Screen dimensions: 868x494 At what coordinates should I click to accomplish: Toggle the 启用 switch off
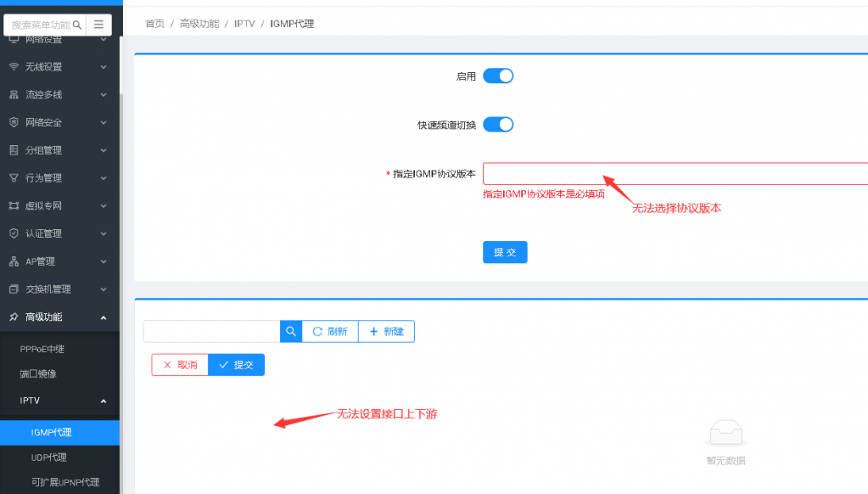pos(498,76)
